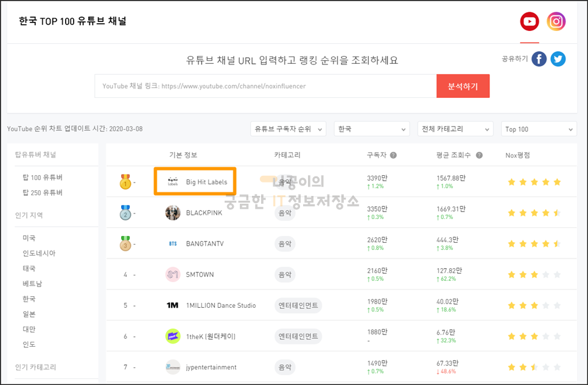Open the BLACKPINK channel name

tap(204, 212)
